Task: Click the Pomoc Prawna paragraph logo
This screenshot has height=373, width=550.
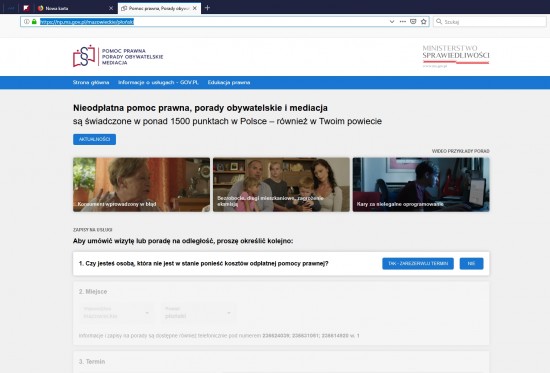Action: click(x=84, y=56)
